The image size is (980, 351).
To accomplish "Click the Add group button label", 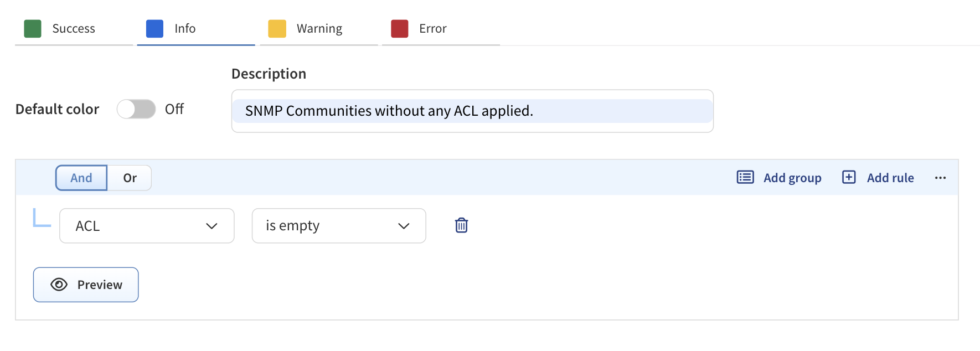I will click(x=792, y=178).
